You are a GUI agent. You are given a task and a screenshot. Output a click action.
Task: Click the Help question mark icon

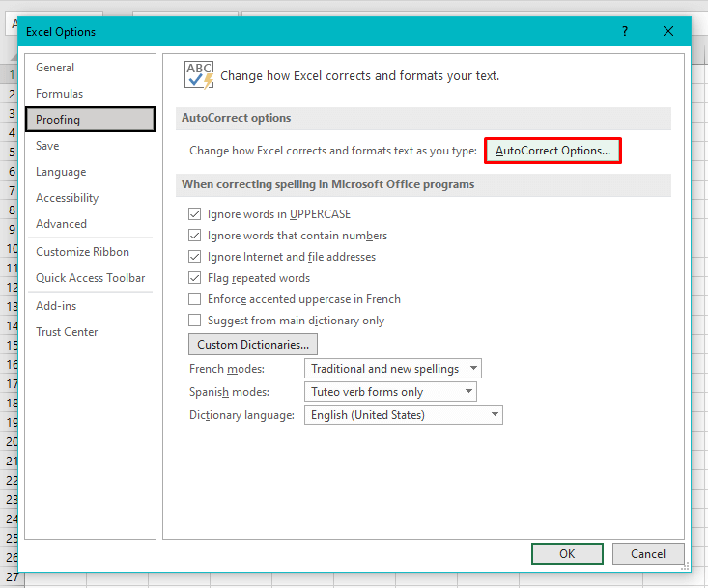(x=625, y=31)
